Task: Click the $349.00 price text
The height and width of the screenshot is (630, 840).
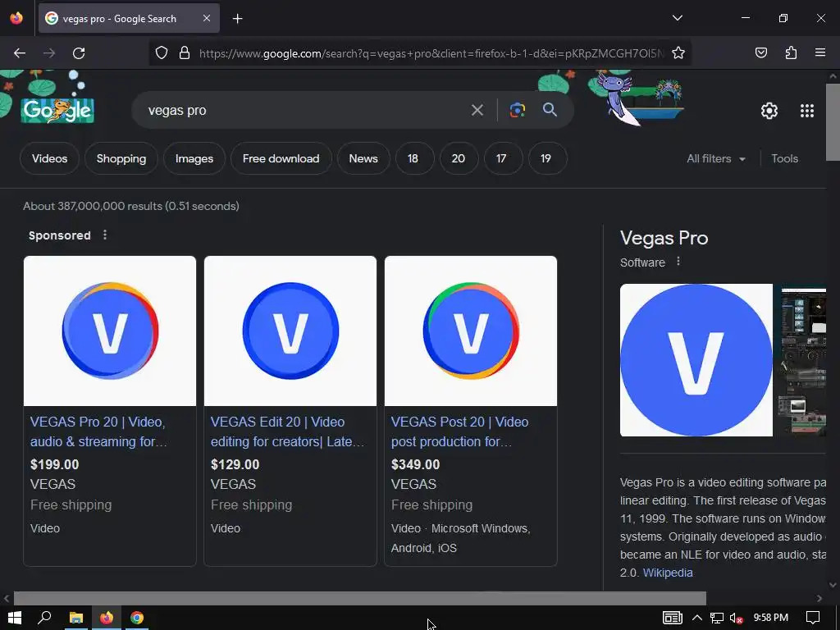Action: coord(416,464)
